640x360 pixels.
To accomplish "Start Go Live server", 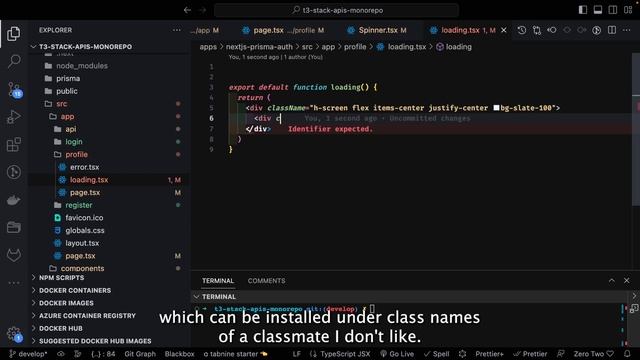I will click(397, 354).
